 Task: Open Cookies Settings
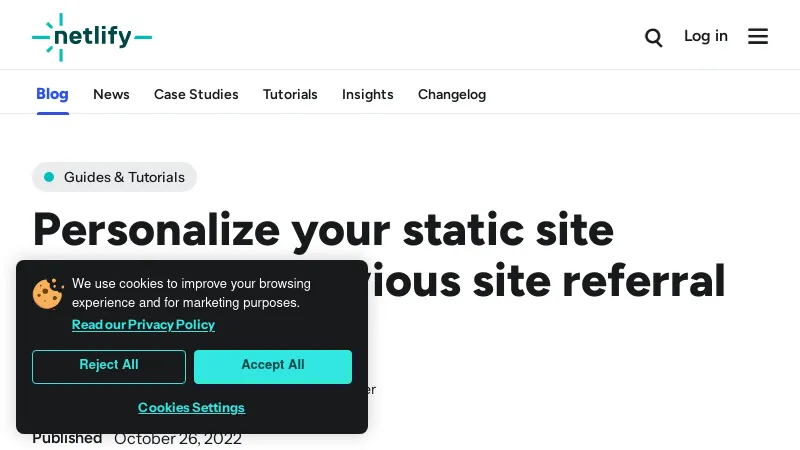[191, 407]
